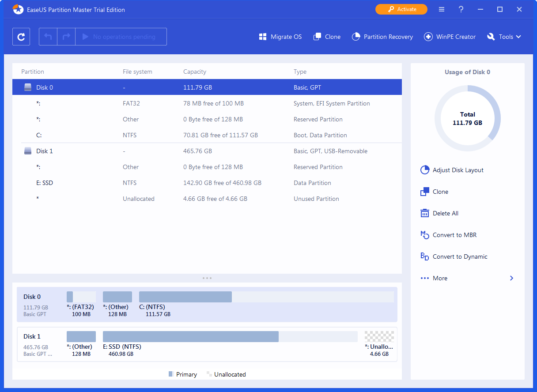Screen dimensions: 537x392
Task: Expand the More options arrow
Action: [511, 278]
